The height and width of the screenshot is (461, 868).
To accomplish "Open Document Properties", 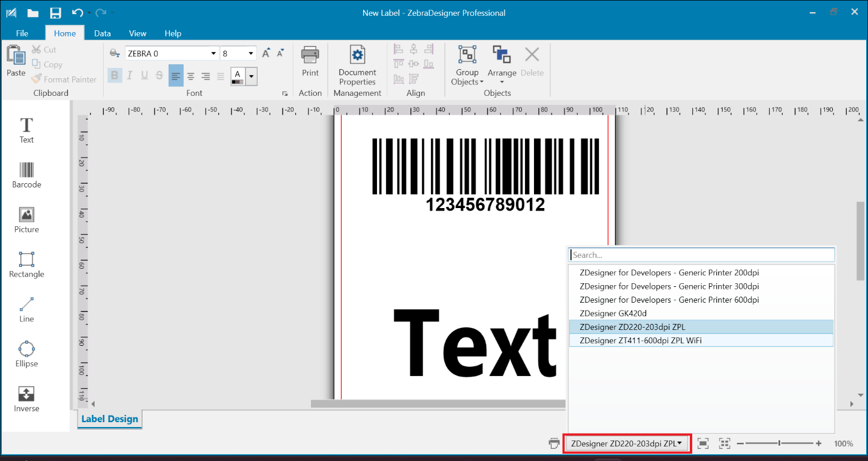I will [x=358, y=66].
